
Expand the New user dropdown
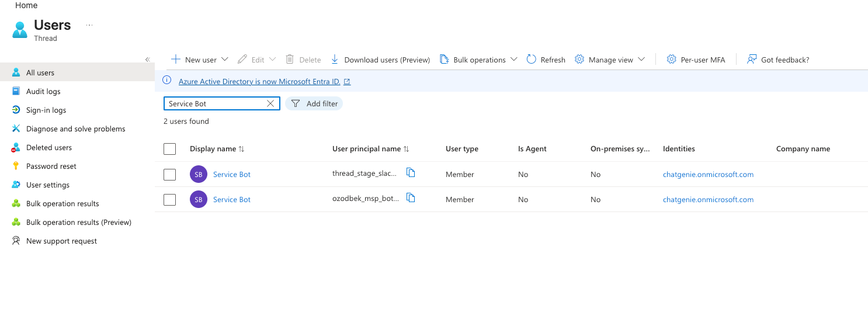tap(225, 60)
